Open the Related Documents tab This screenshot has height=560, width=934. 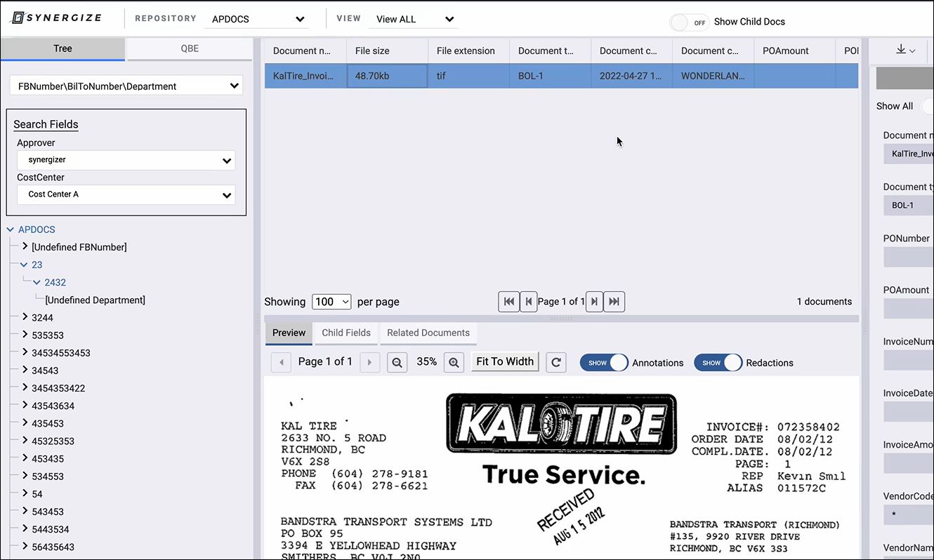coord(428,333)
